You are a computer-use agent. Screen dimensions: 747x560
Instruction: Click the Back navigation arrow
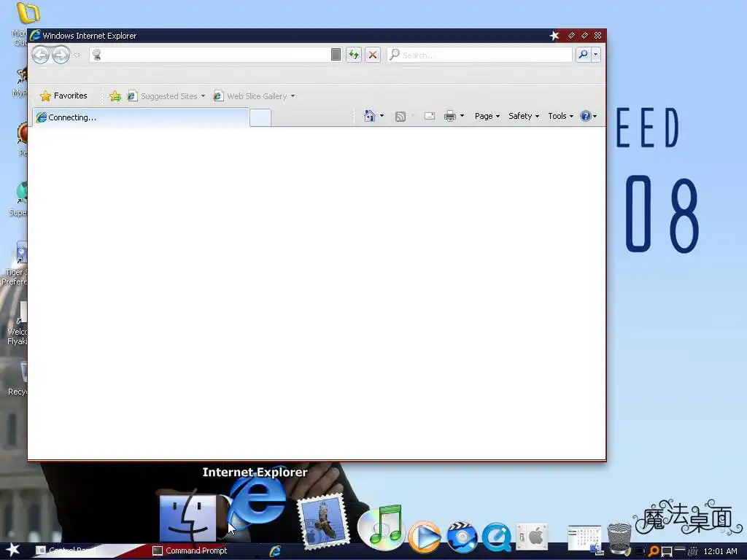coord(41,55)
